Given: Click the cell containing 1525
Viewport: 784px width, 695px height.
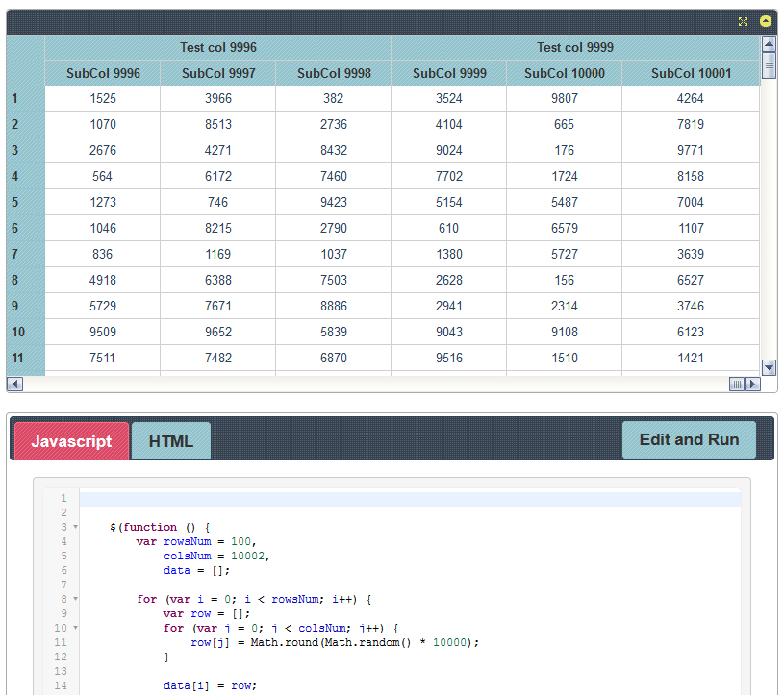Looking at the screenshot, I should coord(103,98).
